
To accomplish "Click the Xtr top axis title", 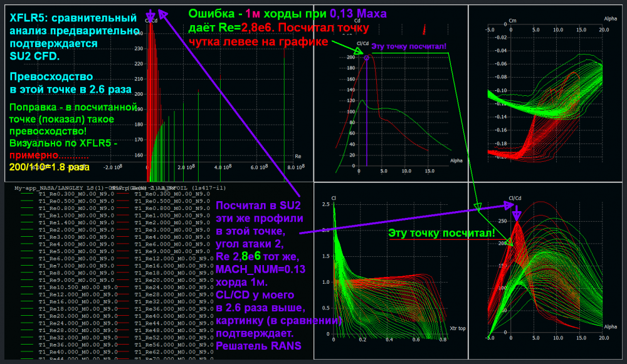I will [x=458, y=328].
